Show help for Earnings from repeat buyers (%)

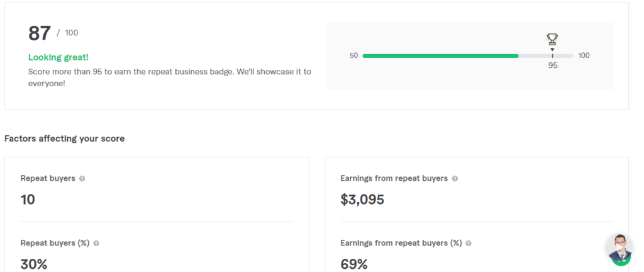(x=469, y=243)
